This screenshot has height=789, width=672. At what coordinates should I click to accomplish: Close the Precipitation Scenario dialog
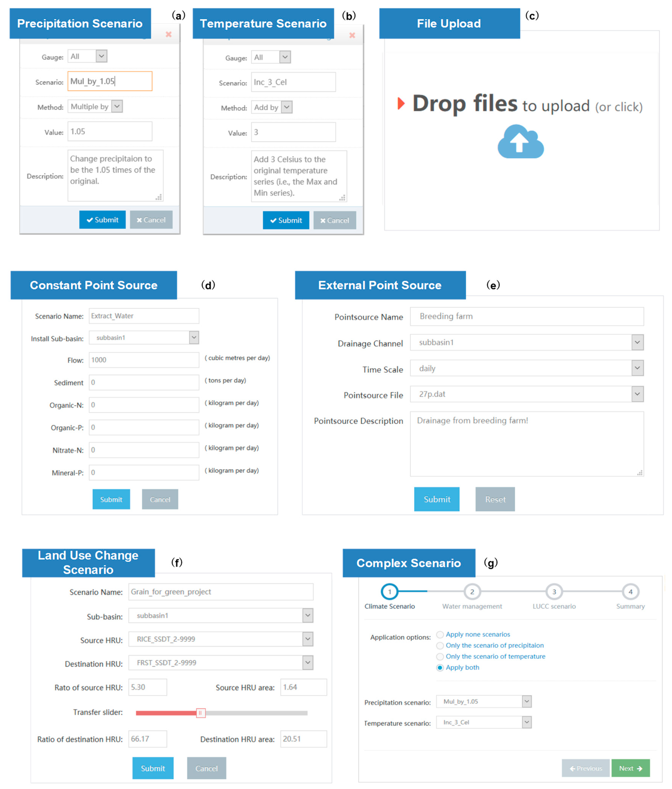click(169, 35)
